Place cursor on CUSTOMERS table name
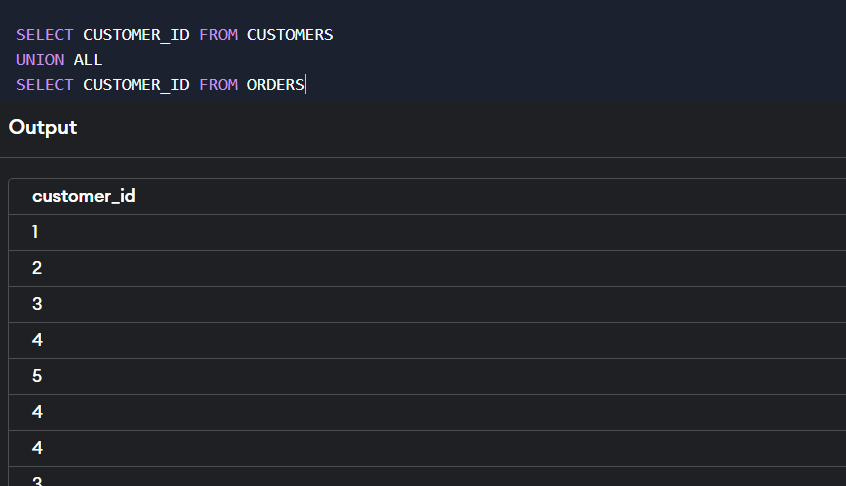Image resolution: width=846 pixels, height=486 pixels. [x=290, y=35]
